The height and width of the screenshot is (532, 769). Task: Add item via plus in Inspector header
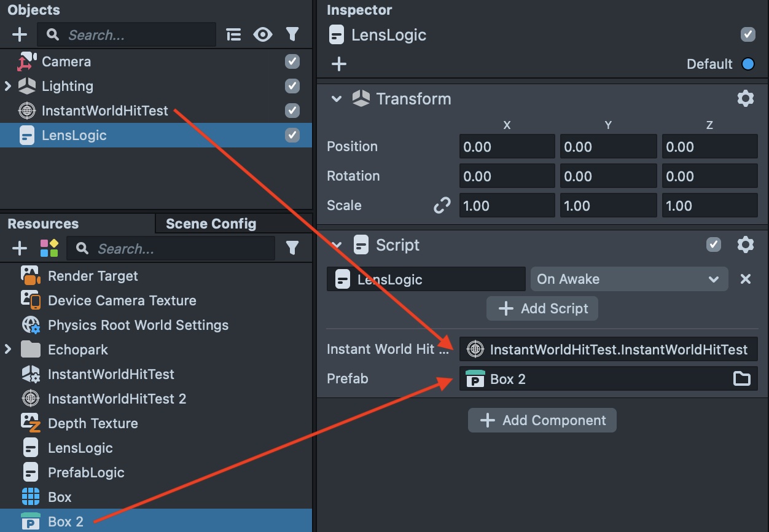coord(339,64)
